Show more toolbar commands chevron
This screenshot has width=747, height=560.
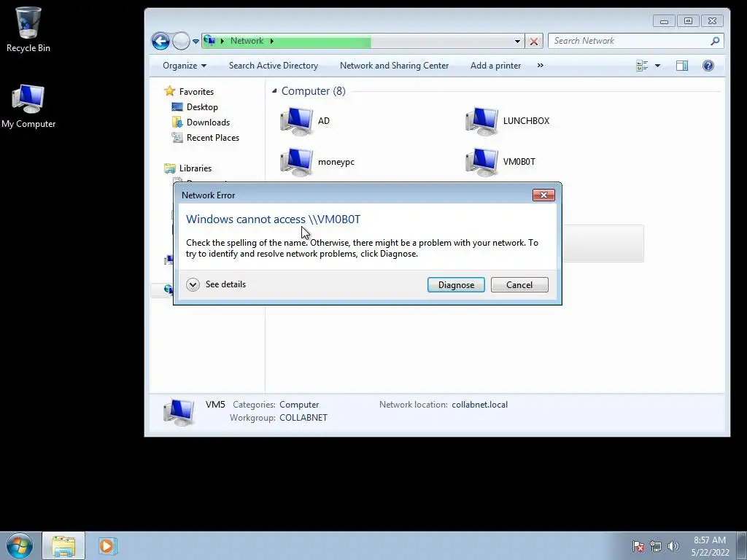541,66
